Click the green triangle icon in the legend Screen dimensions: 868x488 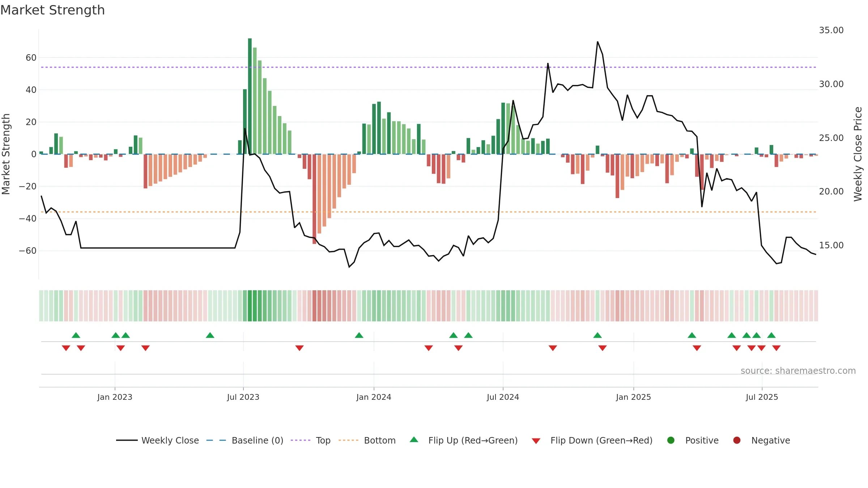pyautogui.click(x=414, y=440)
